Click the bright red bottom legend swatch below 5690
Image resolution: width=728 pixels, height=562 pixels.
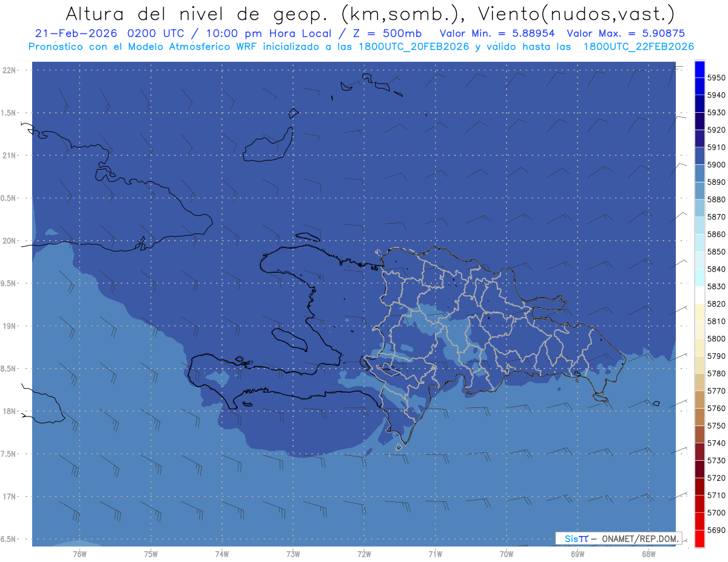[699, 538]
